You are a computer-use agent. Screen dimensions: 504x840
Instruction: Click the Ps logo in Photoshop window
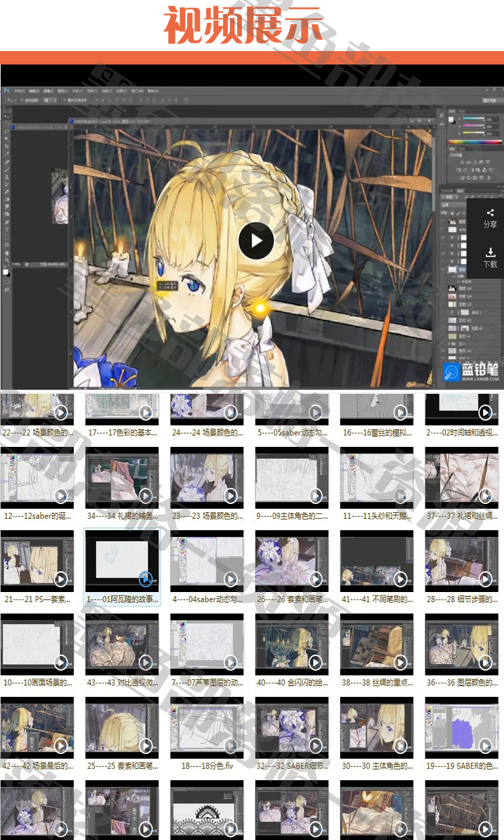5,89
